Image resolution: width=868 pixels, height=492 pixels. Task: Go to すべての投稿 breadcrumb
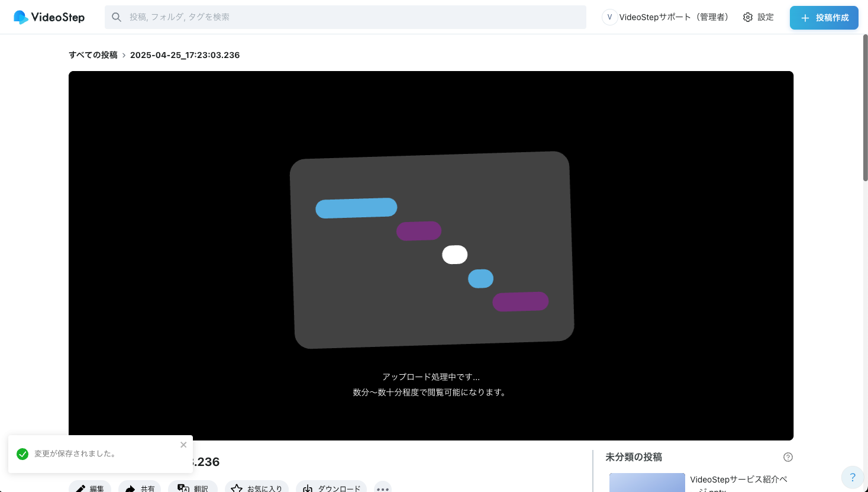tap(93, 55)
